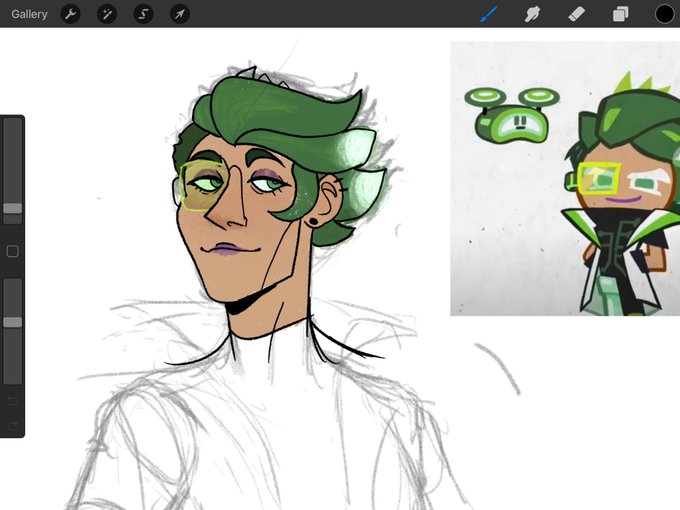The width and height of the screenshot is (680, 510).
Task: Select the reference character image
Action: click(565, 179)
